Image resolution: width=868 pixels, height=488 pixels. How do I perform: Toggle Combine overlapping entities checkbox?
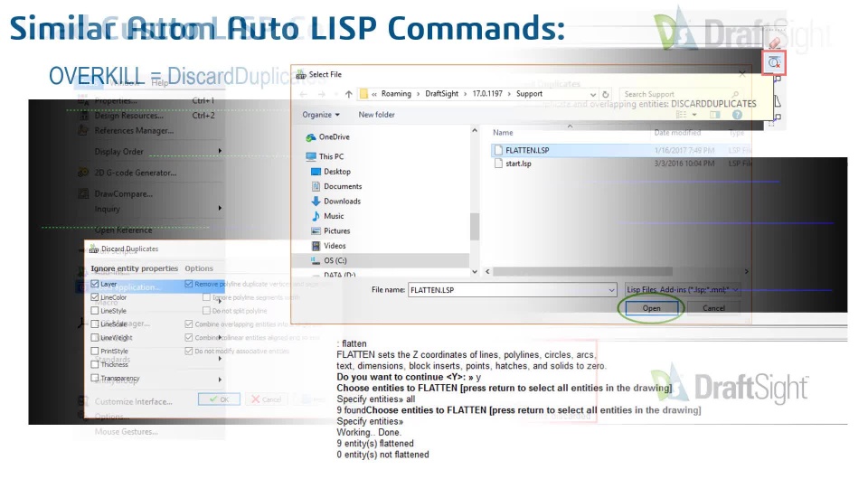click(189, 324)
